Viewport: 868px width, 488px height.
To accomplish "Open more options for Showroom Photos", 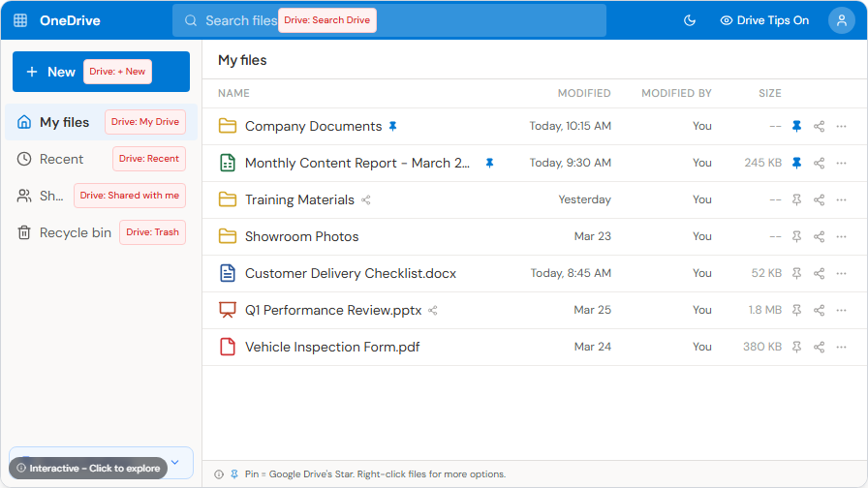I will (x=842, y=236).
